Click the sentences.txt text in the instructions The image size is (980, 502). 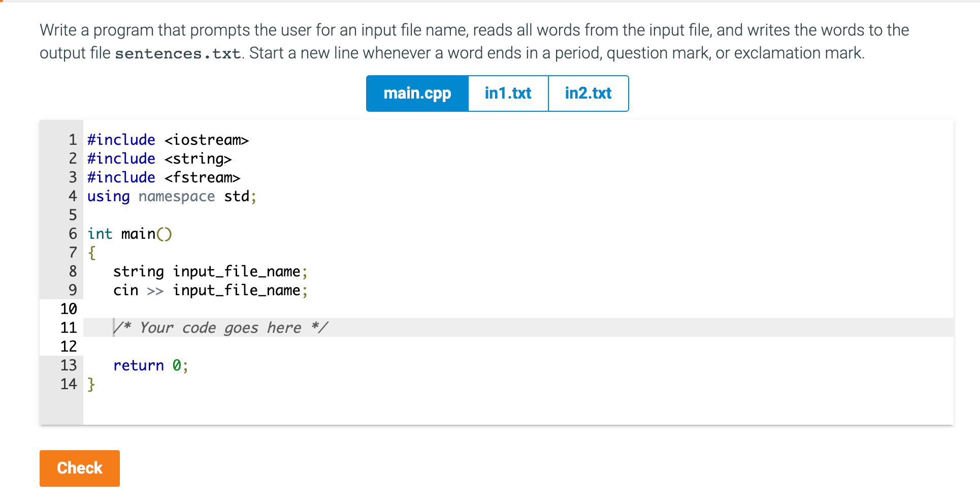tap(177, 53)
